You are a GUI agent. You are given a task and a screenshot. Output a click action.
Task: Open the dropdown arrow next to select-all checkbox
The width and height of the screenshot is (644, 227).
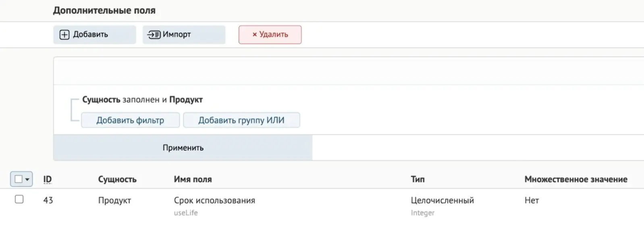[x=27, y=179]
